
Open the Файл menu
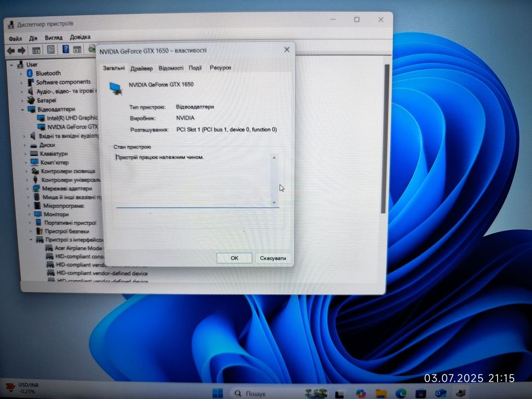point(15,39)
